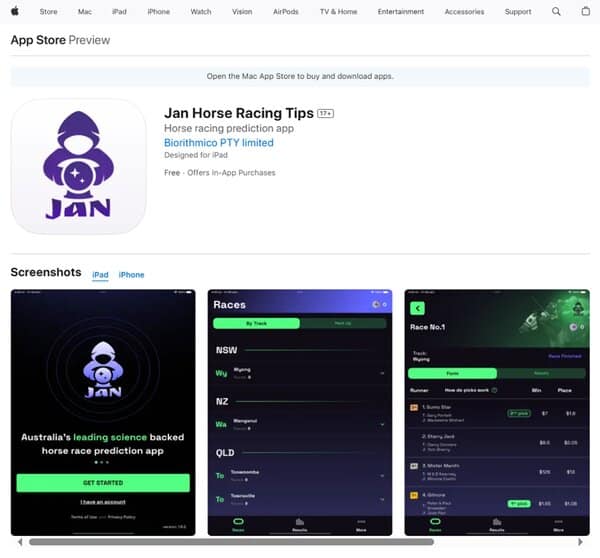Expand the Toowoomba track row
This screenshot has width=600, height=558.
(x=300, y=476)
